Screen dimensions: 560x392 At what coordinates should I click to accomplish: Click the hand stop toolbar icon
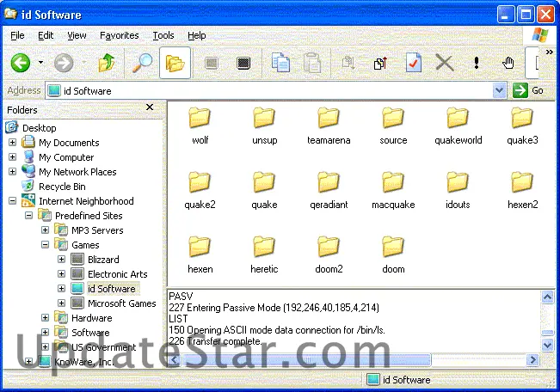(508, 63)
